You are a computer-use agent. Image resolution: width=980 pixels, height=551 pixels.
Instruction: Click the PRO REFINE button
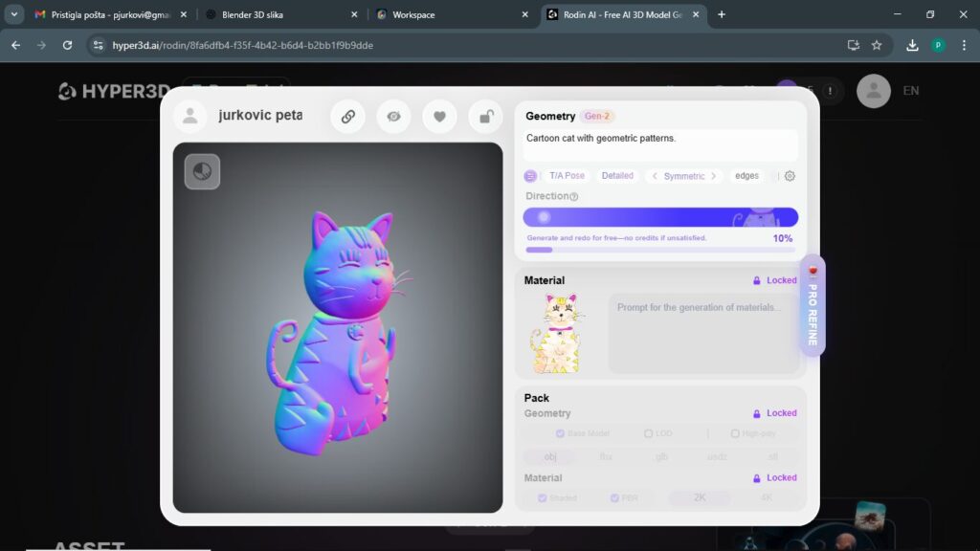pyautogui.click(x=813, y=306)
